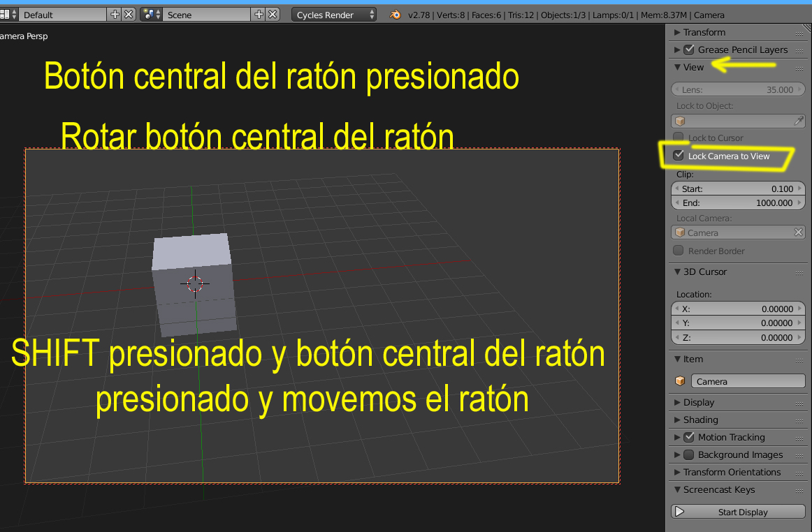Click the Camera name field in Item
Screen dimensions: 812x532
pyautogui.click(x=748, y=381)
